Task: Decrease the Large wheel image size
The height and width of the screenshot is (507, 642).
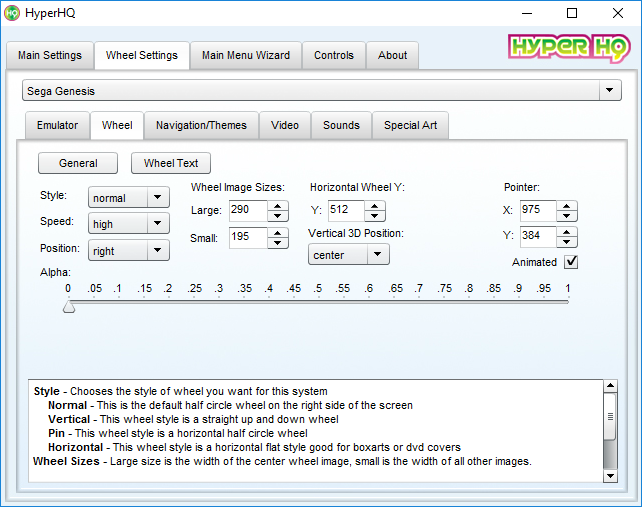Action: point(278,216)
